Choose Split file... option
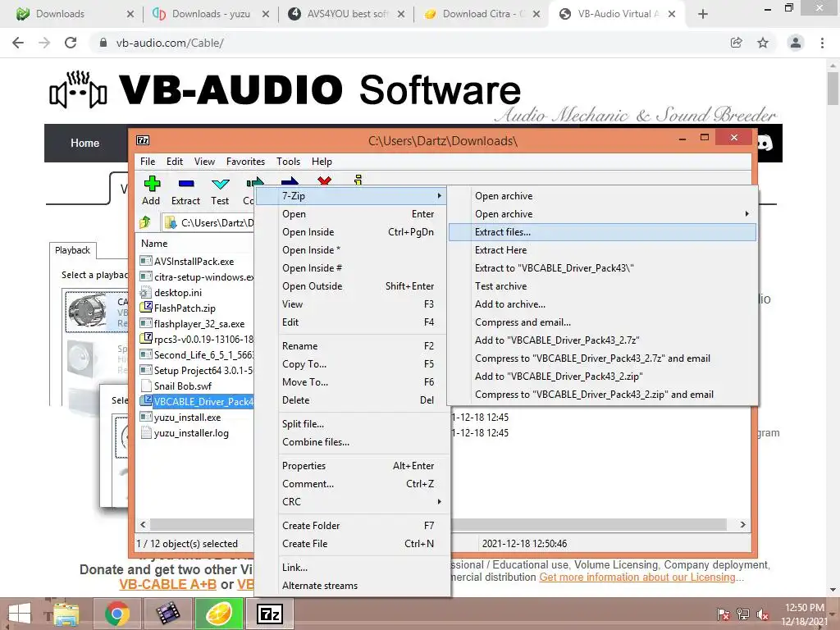Image resolution: width=840 pixels, height=630 pixels. [x=351, y=424]
